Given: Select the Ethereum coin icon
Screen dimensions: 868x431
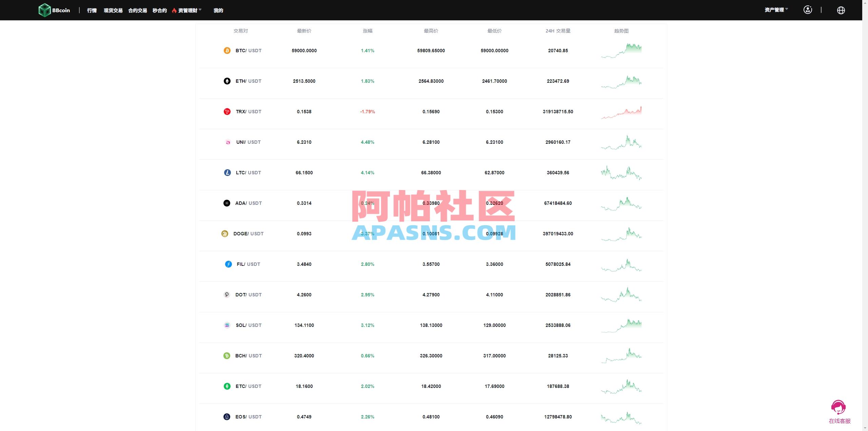Looking at the screenshot, I should [x=227, y=81].
